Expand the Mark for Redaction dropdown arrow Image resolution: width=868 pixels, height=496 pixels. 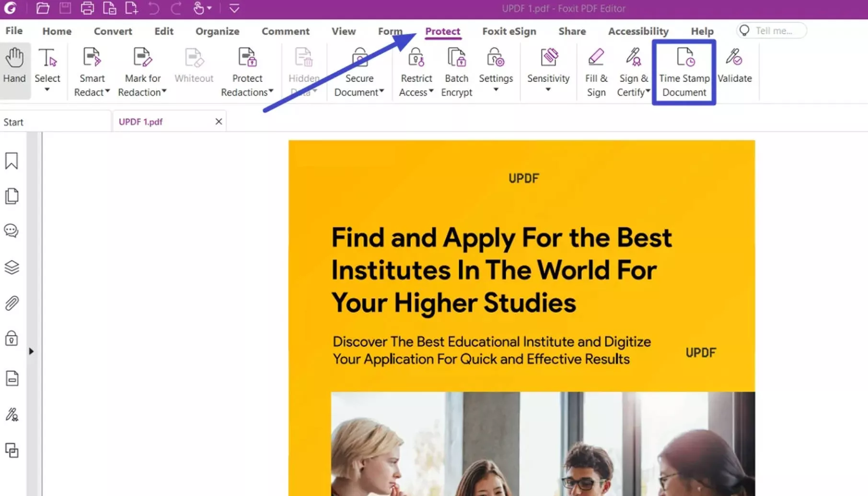coord(164,91)
